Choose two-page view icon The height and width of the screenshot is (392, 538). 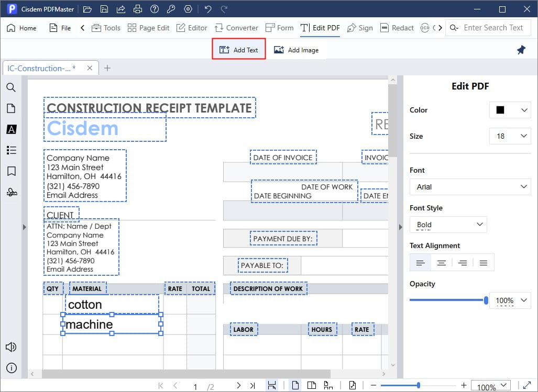312,386
